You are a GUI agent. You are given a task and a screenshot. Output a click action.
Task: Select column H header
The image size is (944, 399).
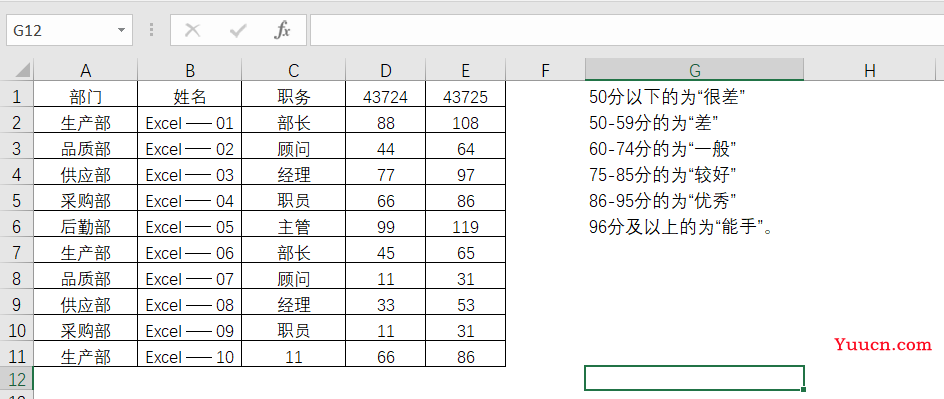click(870, 70)
